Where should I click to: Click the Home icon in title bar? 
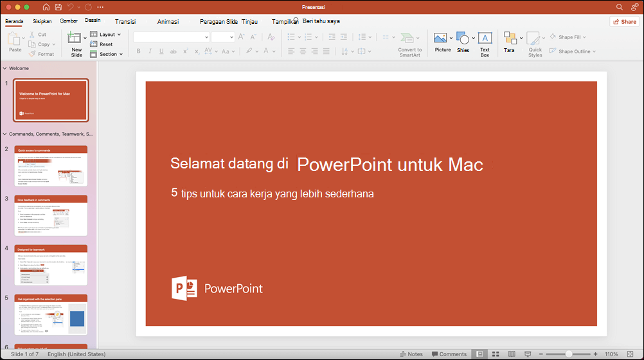pos(46,7)
